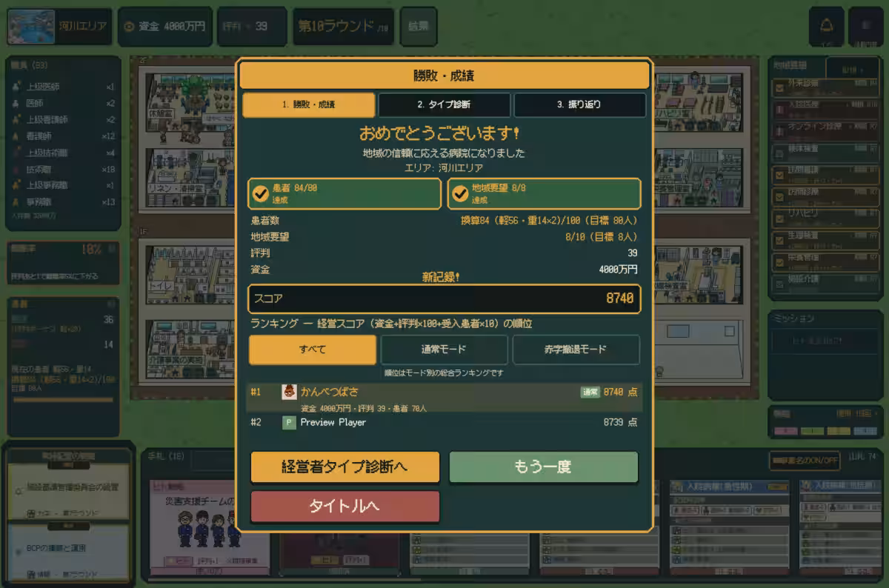Toggle the 訪問看護 checkbox in right panel
This screenshot has height=588, width=889.
pos(779,175)
